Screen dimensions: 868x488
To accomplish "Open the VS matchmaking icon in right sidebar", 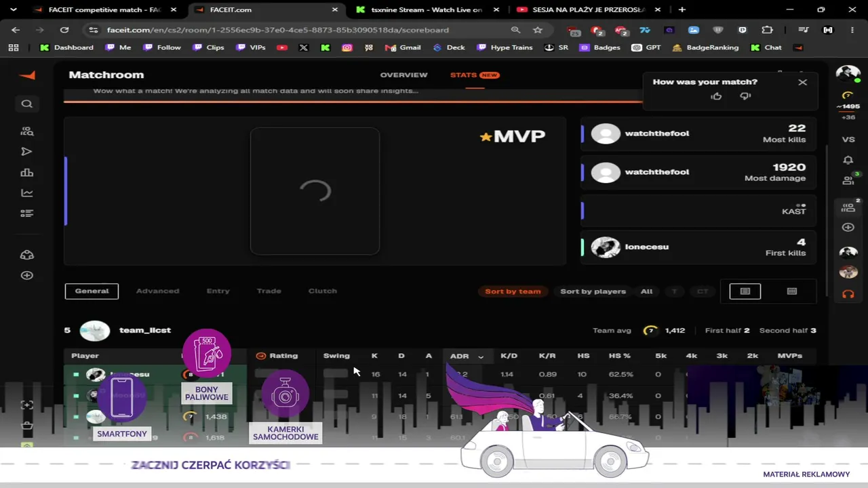I will [x=848, y=140].
